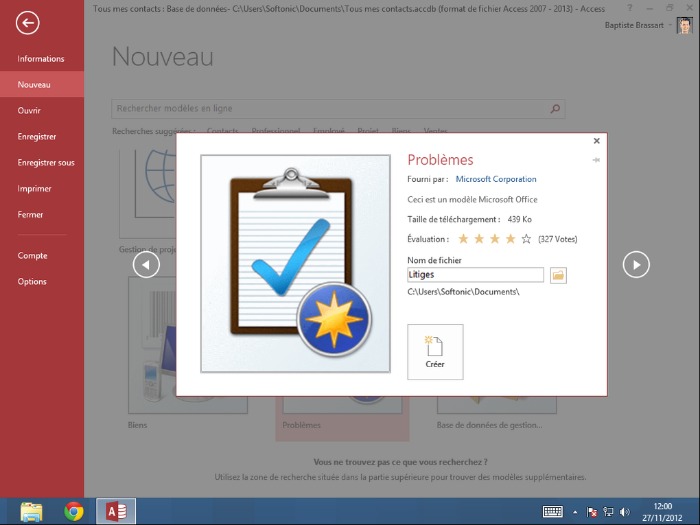This screenshot has width=700, height=525.
Task: Open File Explorer from the taskbar
Action: 32,512
